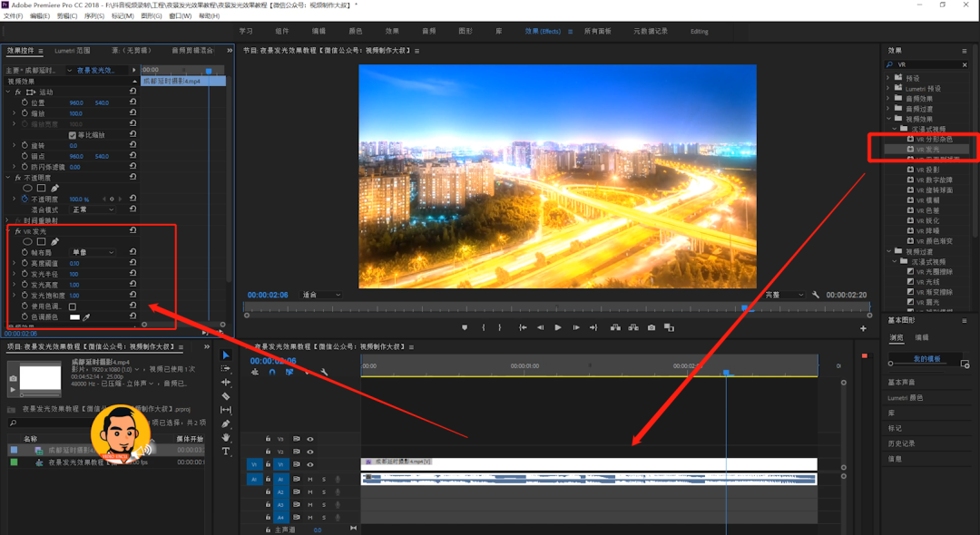This screenshot has height=535, width=980.
Task: Toggle Opacity animation stopwatch
Action: tap(25, 199)
